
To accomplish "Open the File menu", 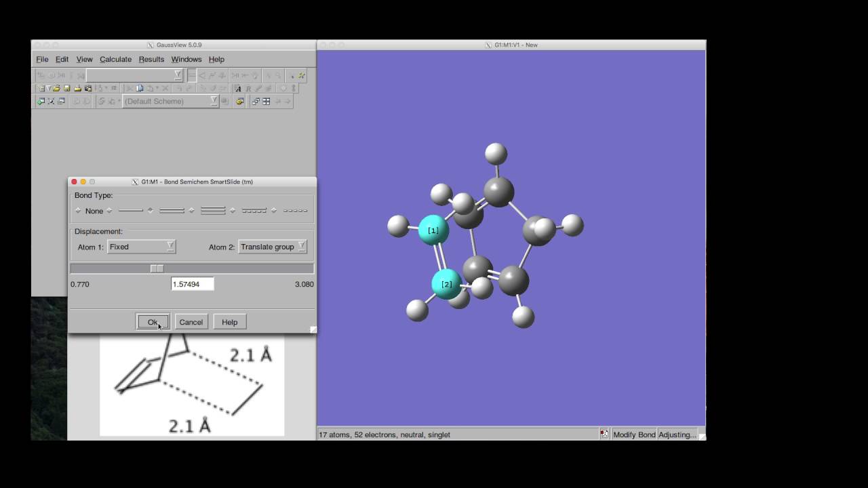I will click(42, 60).
